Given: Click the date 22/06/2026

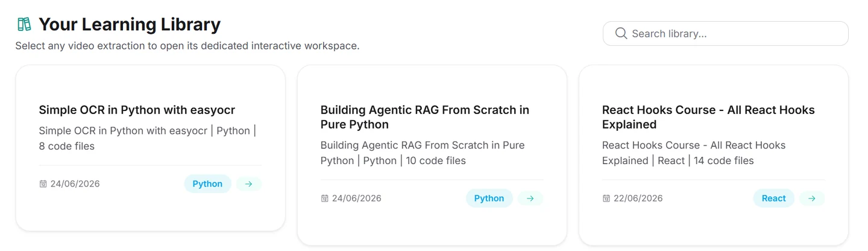Looking at the screenshot, I should tap(638, 199).
